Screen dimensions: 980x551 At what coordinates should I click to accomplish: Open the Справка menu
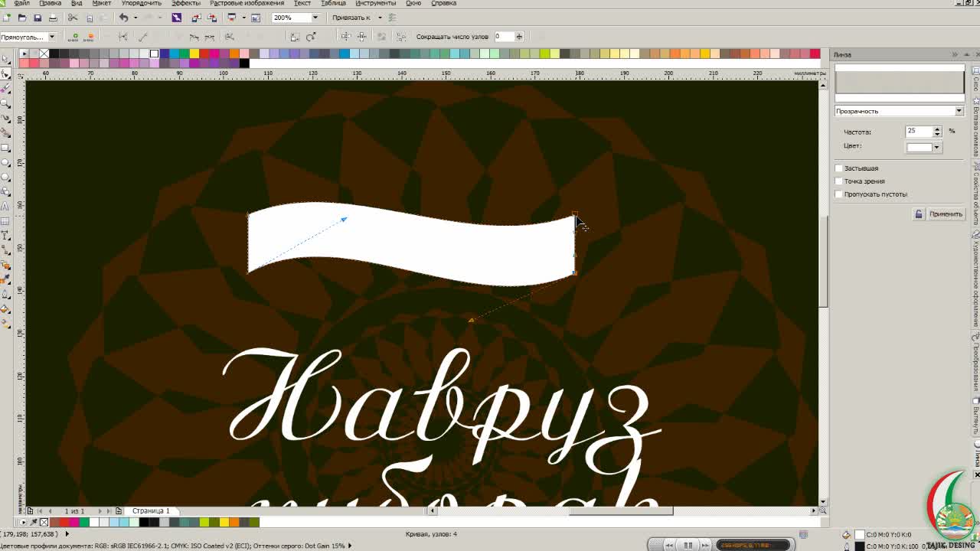click(x=444, y=3)
